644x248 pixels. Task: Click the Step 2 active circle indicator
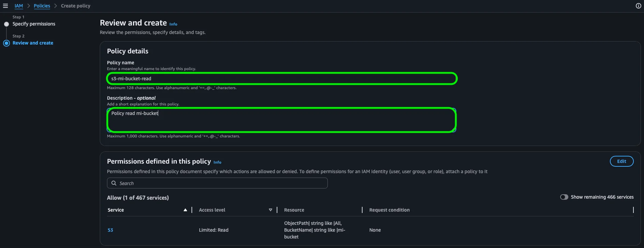[6, 43]
